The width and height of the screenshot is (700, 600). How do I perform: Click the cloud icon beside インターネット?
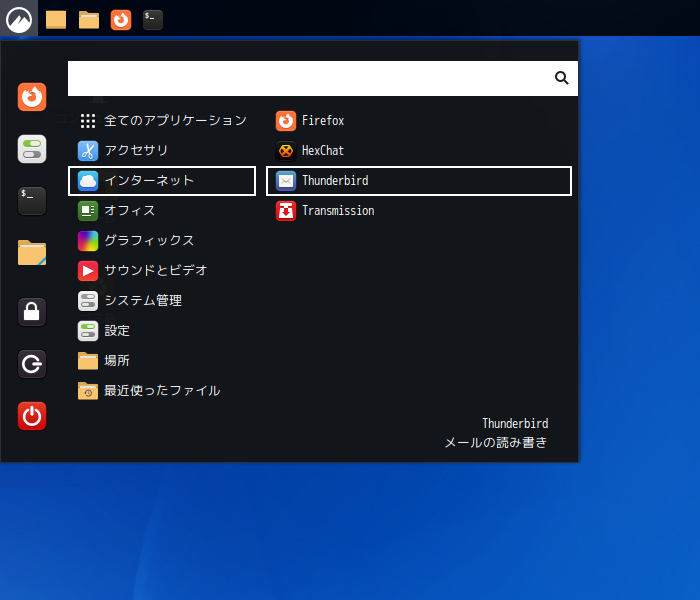[x=88, y=181]
